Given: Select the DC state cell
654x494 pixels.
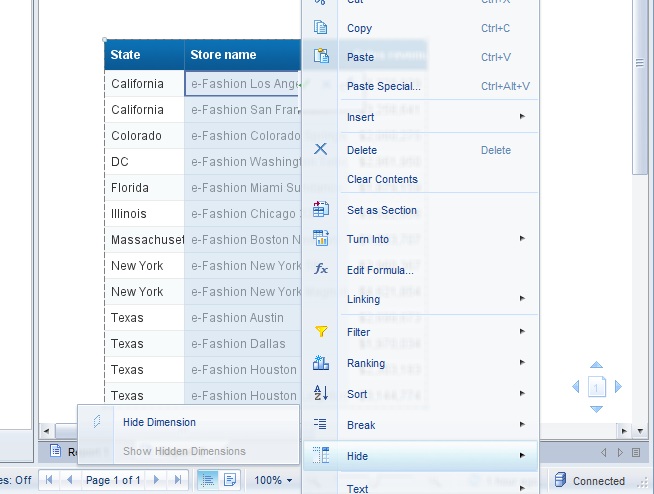Looking at the screenshot, I should coord(144,161).
